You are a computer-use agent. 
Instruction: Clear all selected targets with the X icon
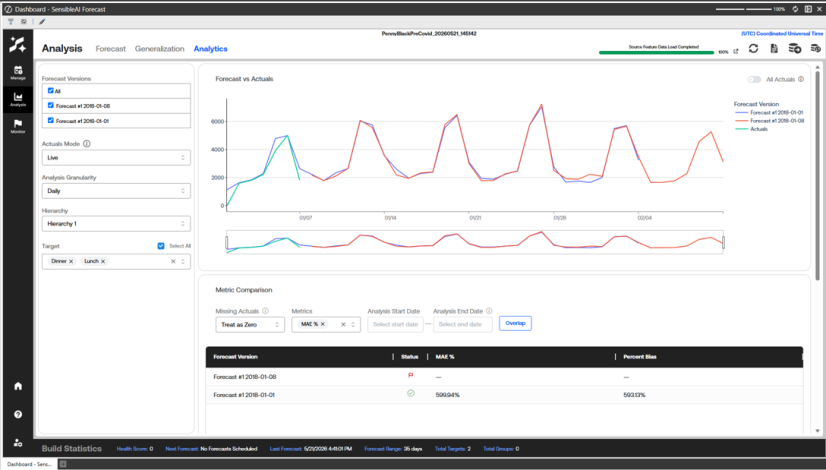pyautogui.click(x=173, y=261)
